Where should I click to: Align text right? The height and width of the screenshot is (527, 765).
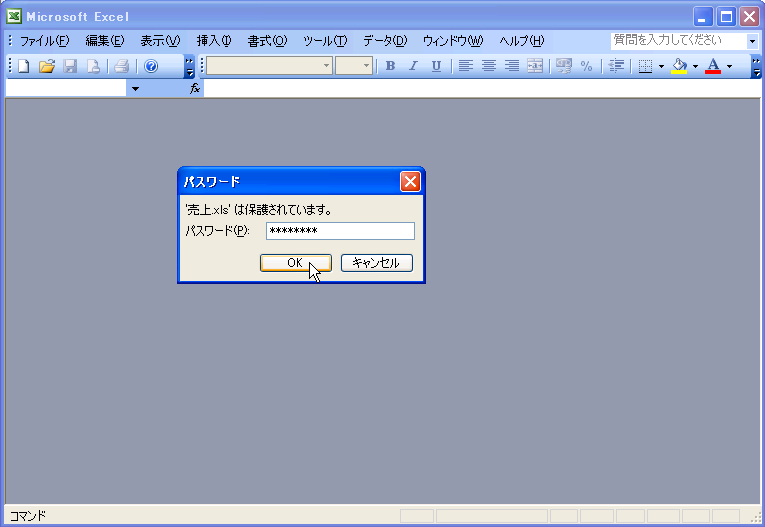click(512, 66)
